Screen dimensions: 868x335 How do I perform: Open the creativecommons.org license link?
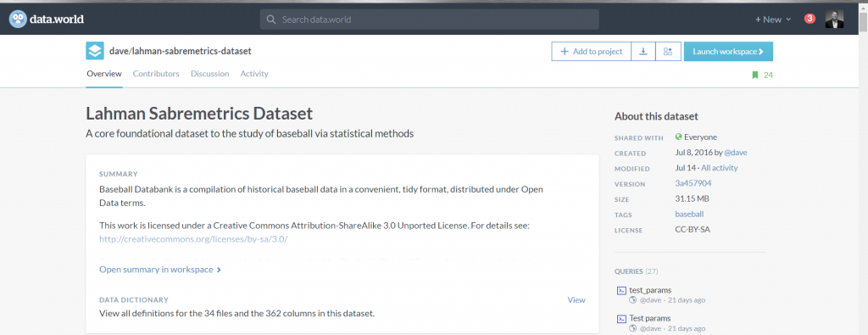click(x=194, y=239)
